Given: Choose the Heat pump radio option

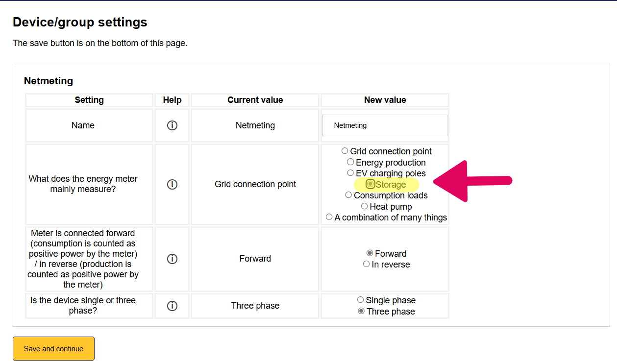Looking at the screenshot, I should coord(364,206).
